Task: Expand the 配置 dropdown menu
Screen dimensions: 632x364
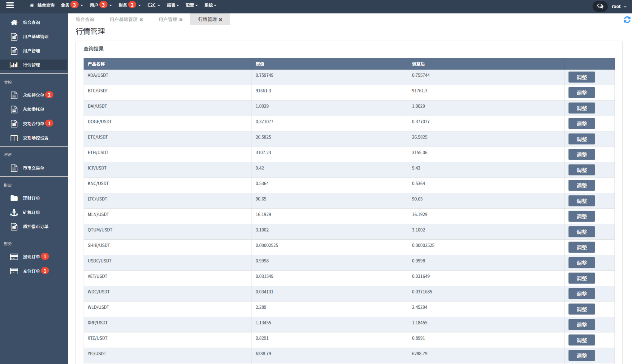Action: tap(192, 5)
